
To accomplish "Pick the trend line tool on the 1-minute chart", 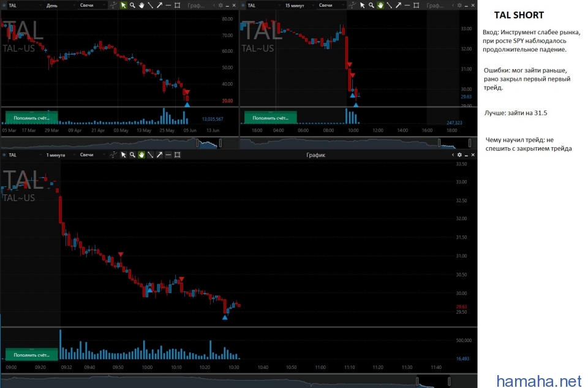I will point(151,154).
